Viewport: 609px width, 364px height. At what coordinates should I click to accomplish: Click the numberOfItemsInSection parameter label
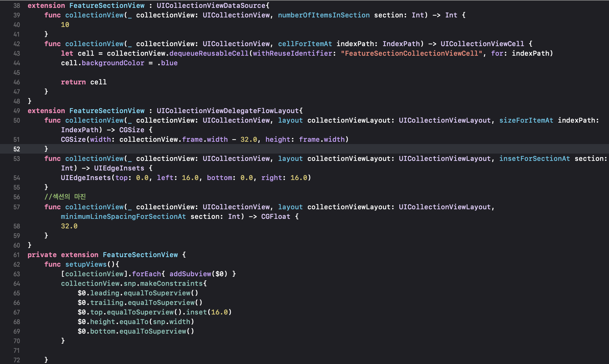(324, 15)
